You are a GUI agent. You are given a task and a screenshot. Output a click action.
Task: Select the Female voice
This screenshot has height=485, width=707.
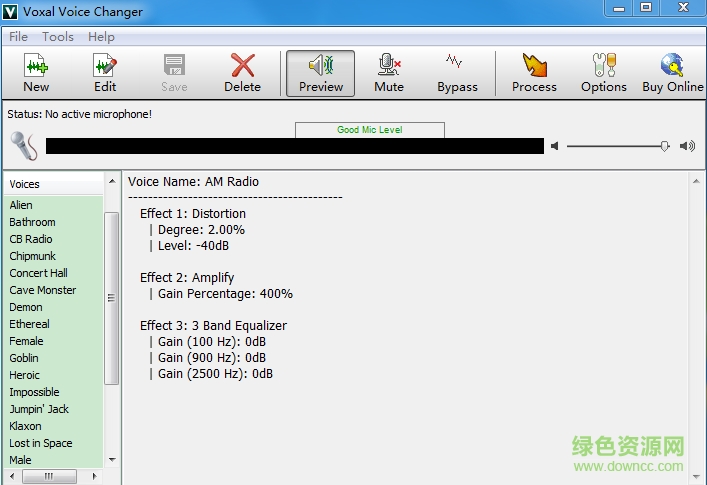[54, 341]
